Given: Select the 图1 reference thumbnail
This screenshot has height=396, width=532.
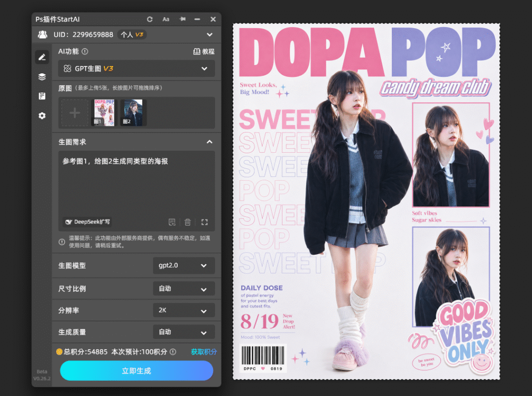Looking at the screenshot, I should click(104, 113).
